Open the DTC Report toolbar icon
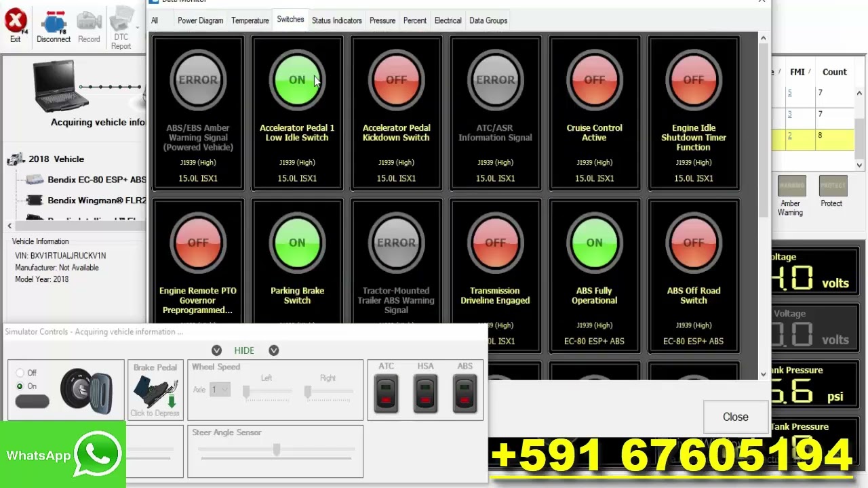Image resolution: width=868 pixels, height=488 pixels. pos(121,28)
